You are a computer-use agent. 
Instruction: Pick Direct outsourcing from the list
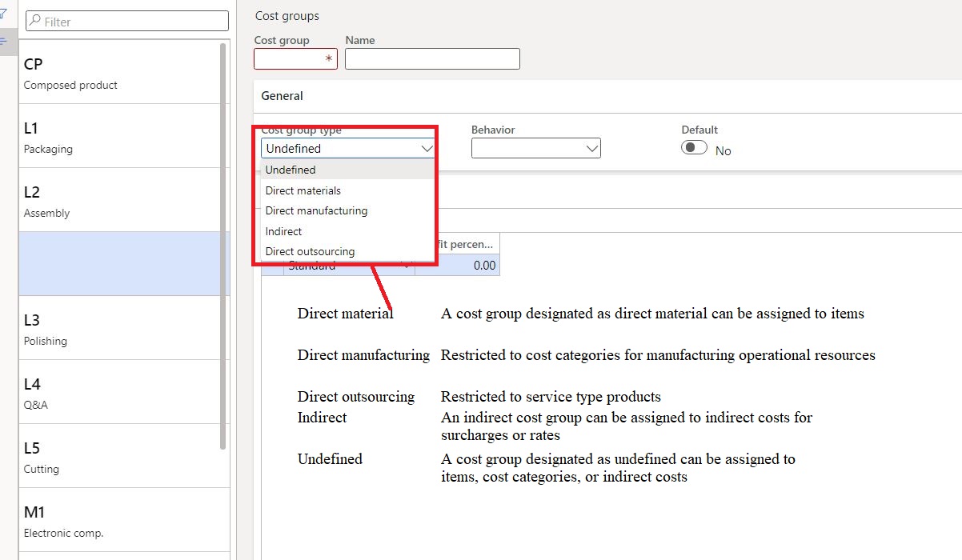pyautogui.click(x=310, y=251)
